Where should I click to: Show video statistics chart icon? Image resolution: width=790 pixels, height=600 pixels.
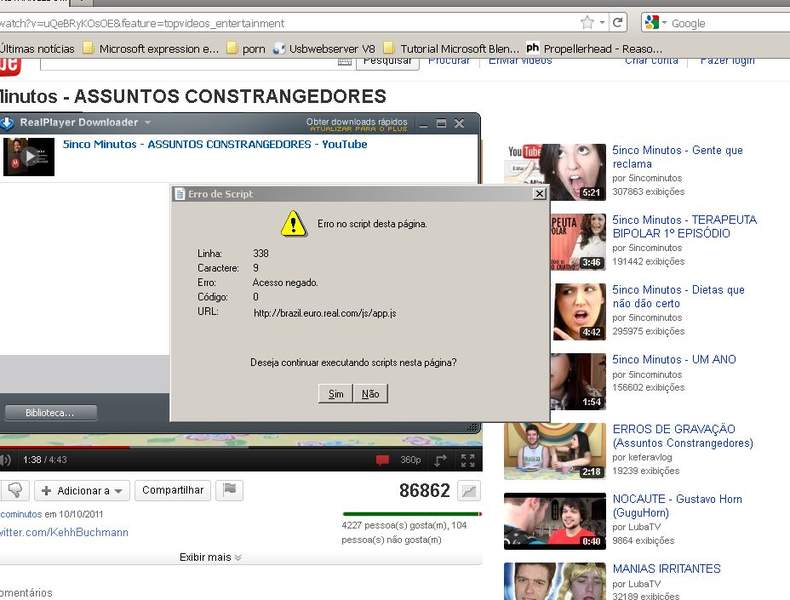click(469, 491)
